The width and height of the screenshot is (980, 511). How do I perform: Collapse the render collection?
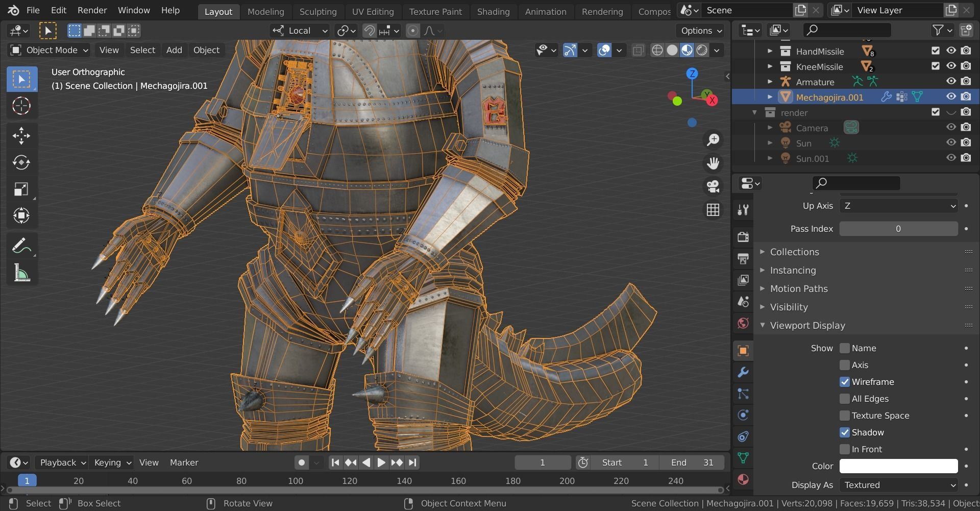(755, 112)
